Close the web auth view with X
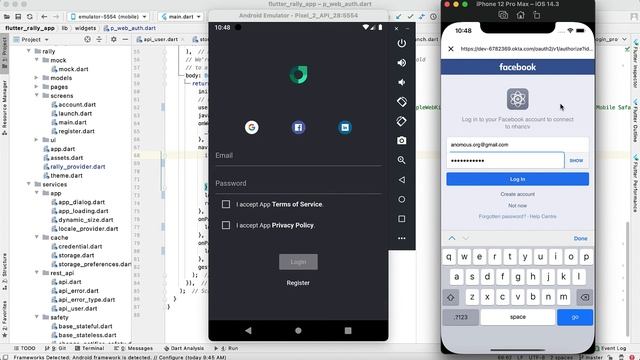640x360 pixels. pyautogui.click(x=451, y=49)
